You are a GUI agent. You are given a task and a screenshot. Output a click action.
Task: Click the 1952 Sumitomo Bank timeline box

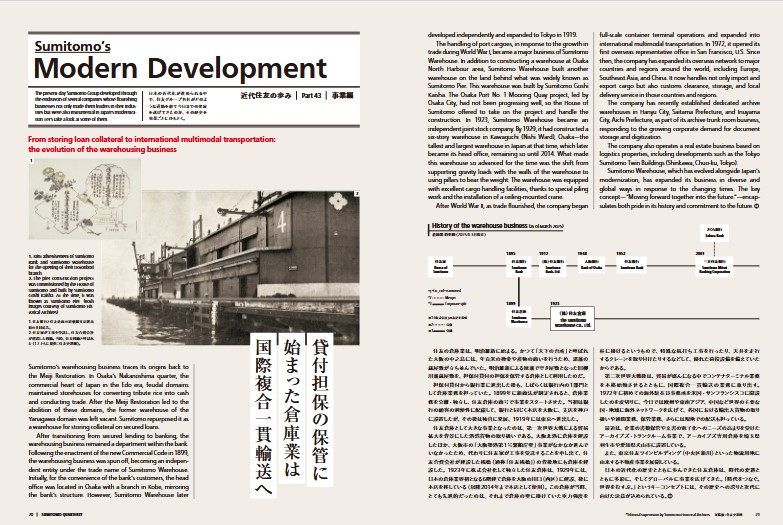[x=632, y=265]
